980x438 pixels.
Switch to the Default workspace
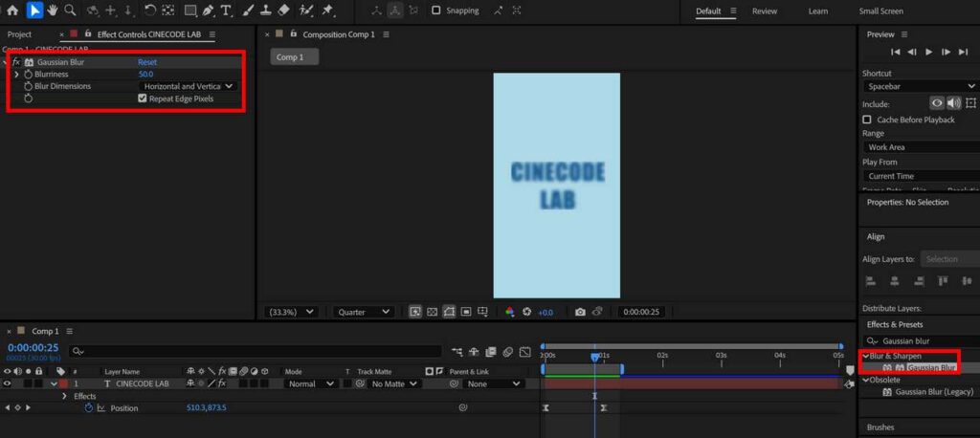(x=708, y=11)
